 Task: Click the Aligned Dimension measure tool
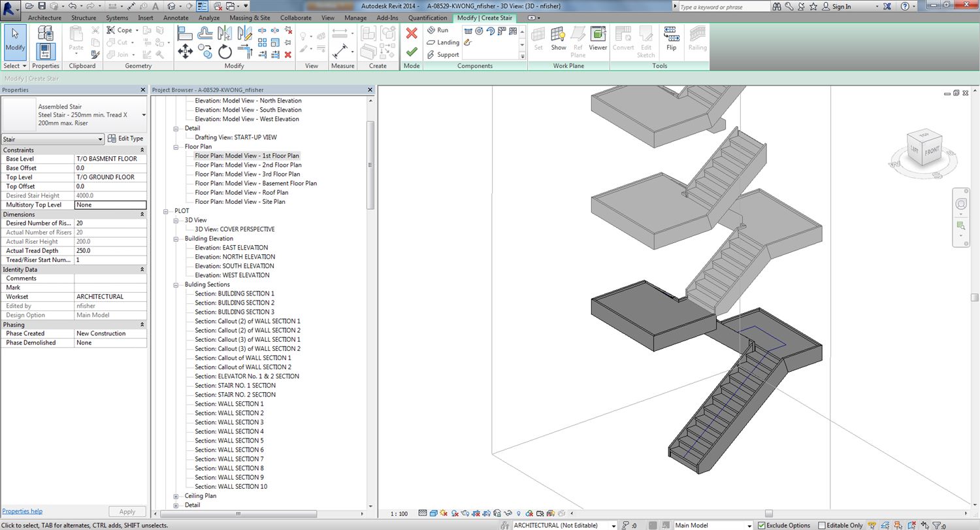[x=340, y=51]
